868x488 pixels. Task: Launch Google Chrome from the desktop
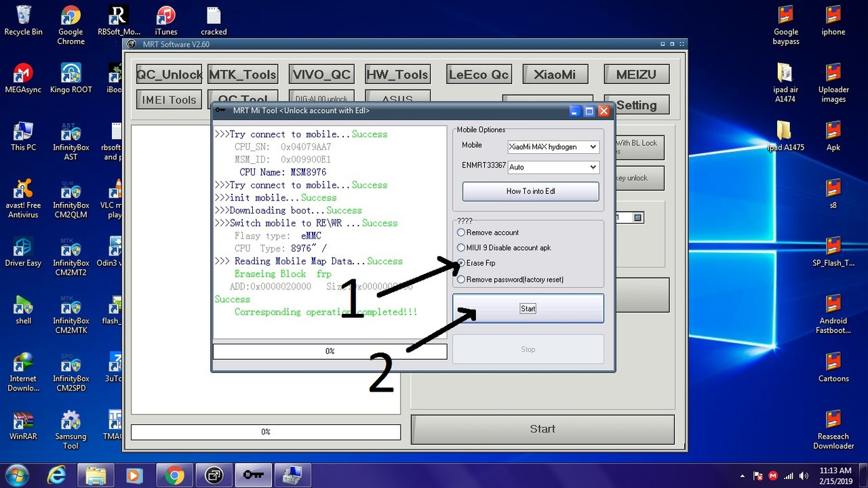[71, 26]
